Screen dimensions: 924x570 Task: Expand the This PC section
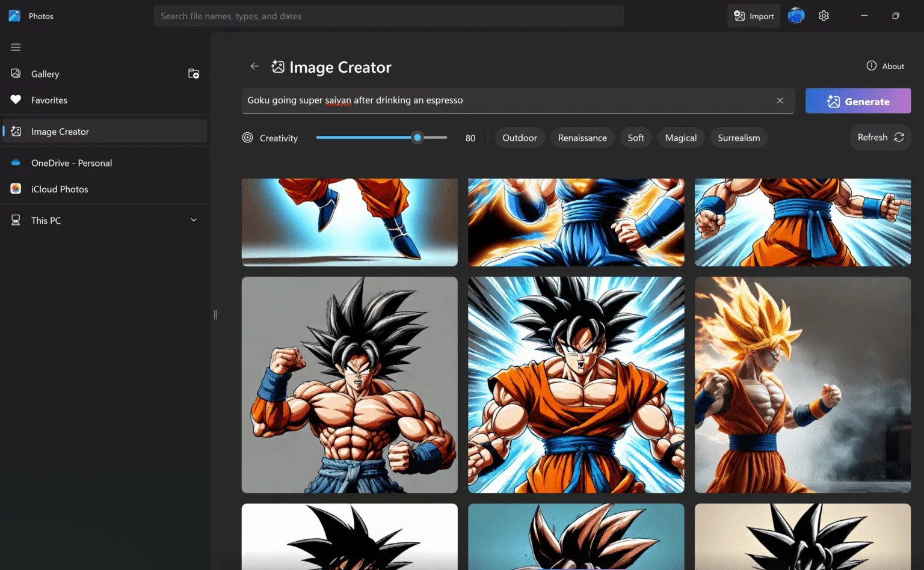tap(194, 220)
